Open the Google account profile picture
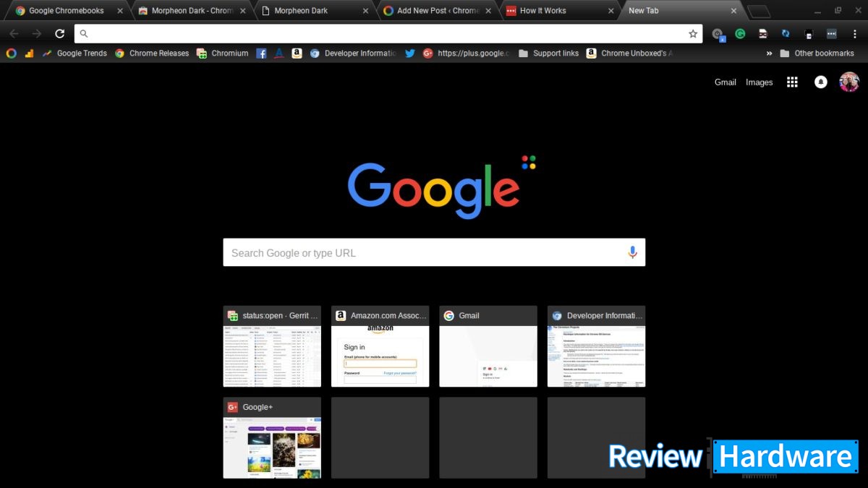868x488 pixels. pyautogui.click(x=849, y=82)
